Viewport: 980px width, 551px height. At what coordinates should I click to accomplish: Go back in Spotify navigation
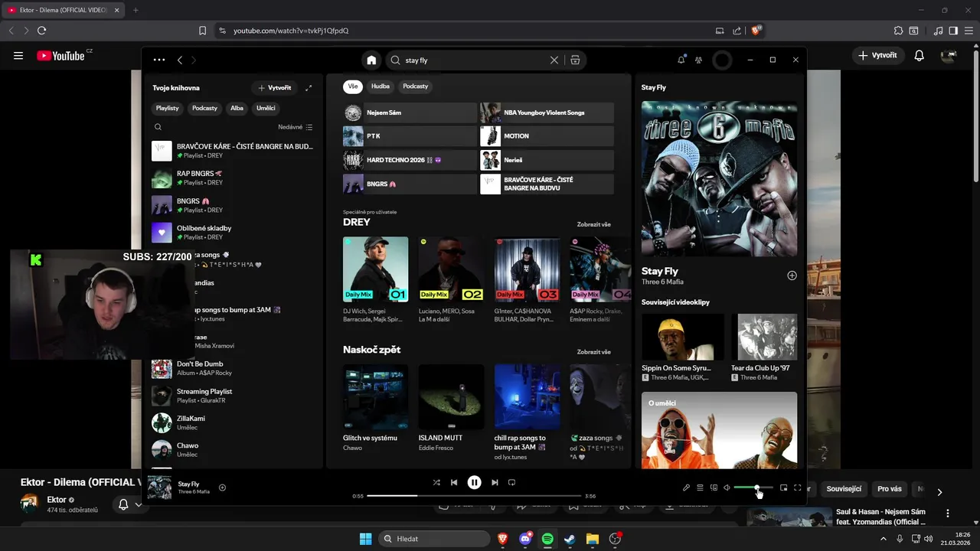180,60
